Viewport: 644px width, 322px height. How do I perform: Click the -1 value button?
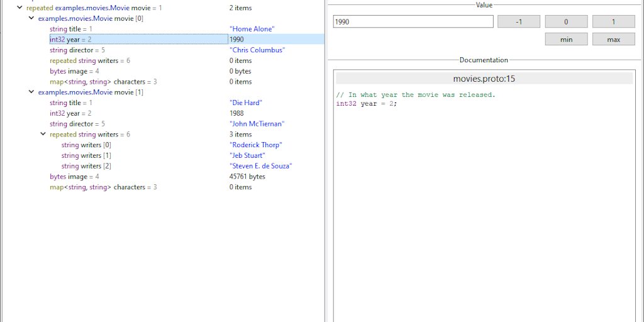518,22
